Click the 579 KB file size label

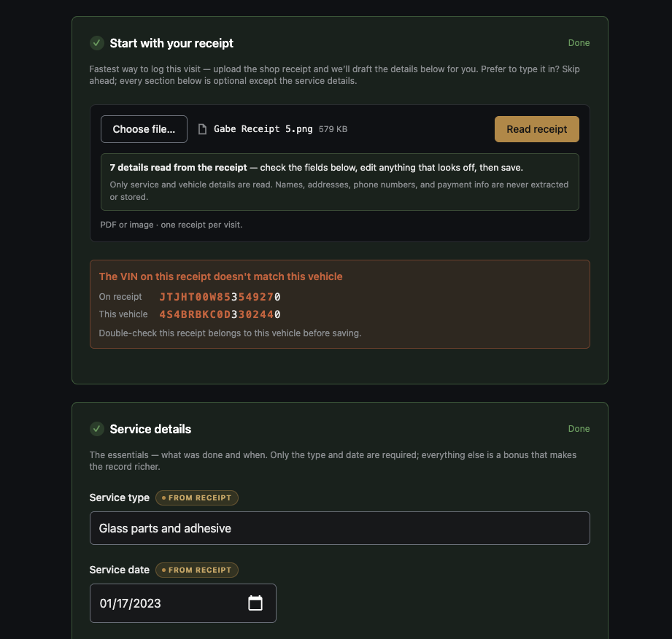coord(333,129)
